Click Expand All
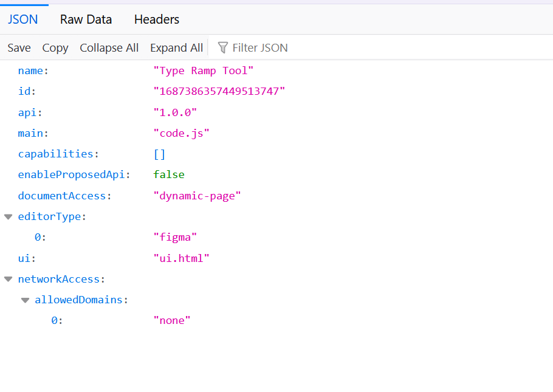 pos(176,47)
